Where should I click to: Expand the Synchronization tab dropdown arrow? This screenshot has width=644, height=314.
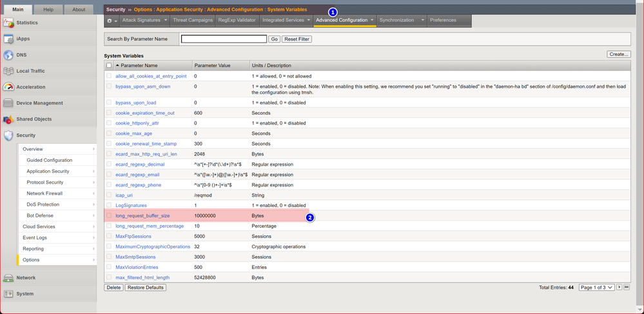422,21
